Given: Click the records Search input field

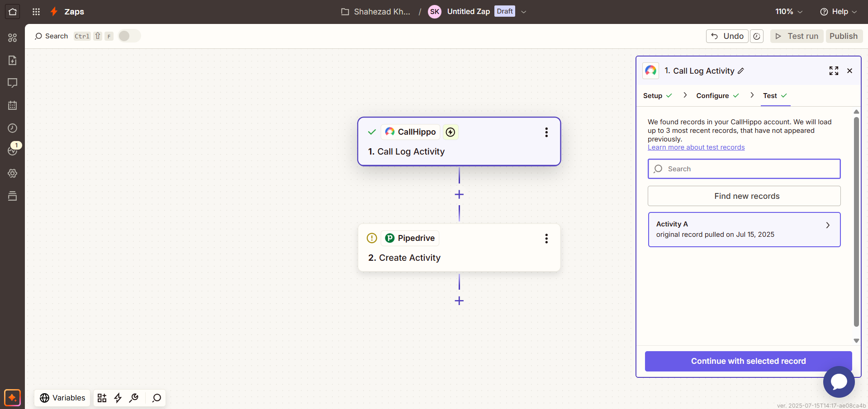Looking at the screenshot, I should [744, 169].
